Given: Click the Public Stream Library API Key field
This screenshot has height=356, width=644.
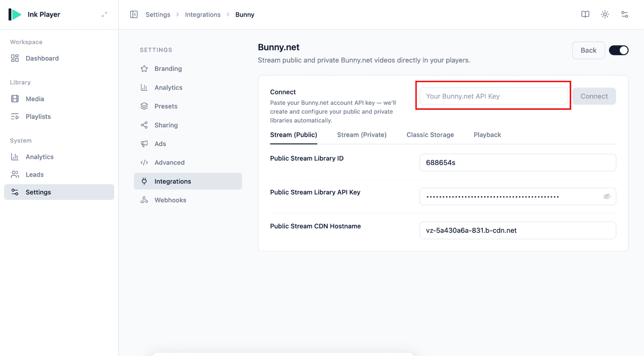Looking at the screenshot, I should (x=518, y=197).
